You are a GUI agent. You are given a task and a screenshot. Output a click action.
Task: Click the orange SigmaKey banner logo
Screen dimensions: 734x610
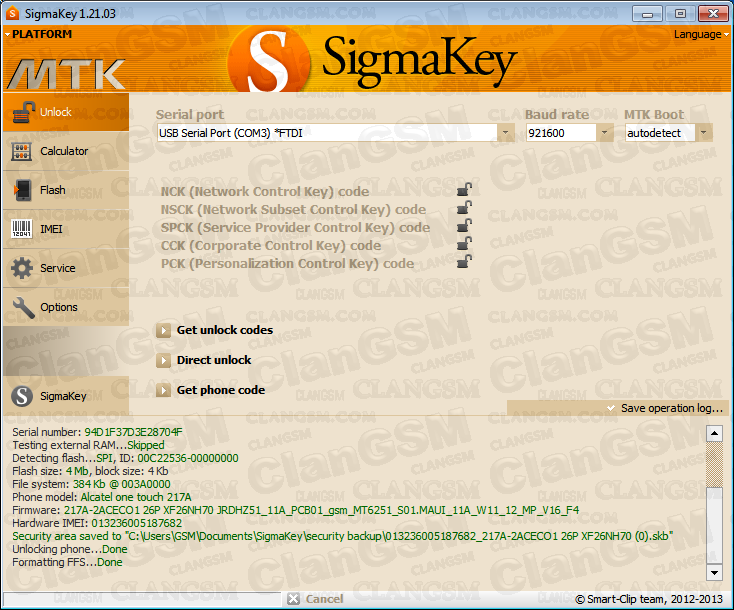(x=269, y=59)
